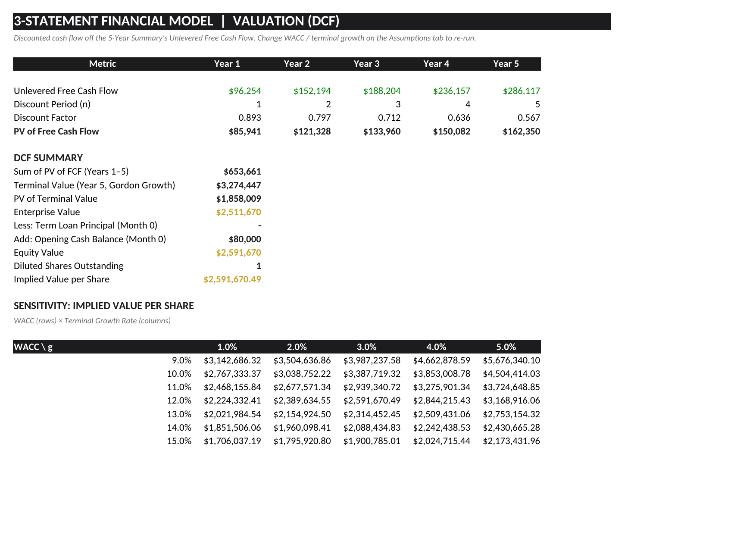
Task: Click discount factor 0.636
Action: [x=459, y=118]
